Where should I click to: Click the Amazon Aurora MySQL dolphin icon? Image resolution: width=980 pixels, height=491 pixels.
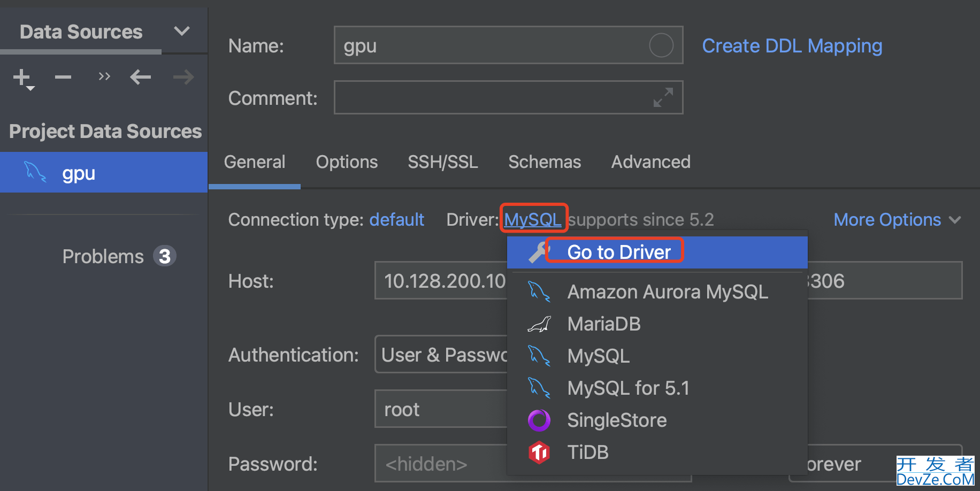(539, 292)
